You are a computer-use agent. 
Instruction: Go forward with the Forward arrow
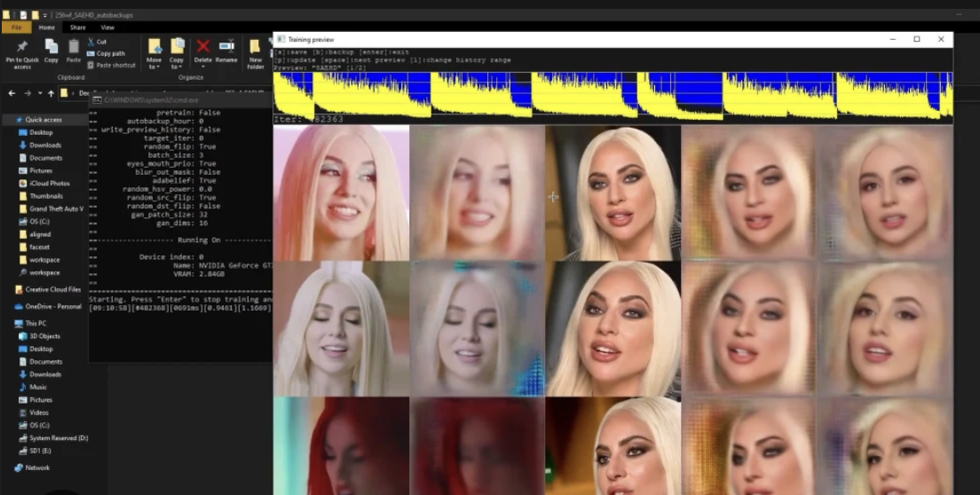(28, 93)
